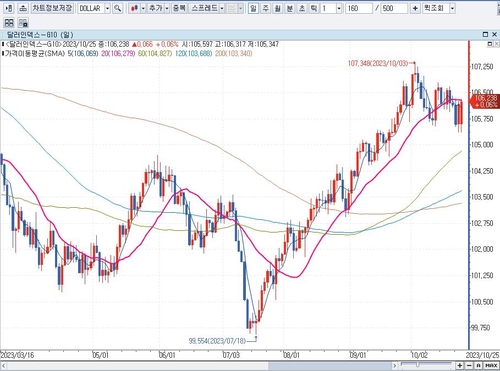Image resolution: width=500 pixels, height=371 pixels.
Task: Click the small inner pane restore icon
Action: [x=490, y=44]
